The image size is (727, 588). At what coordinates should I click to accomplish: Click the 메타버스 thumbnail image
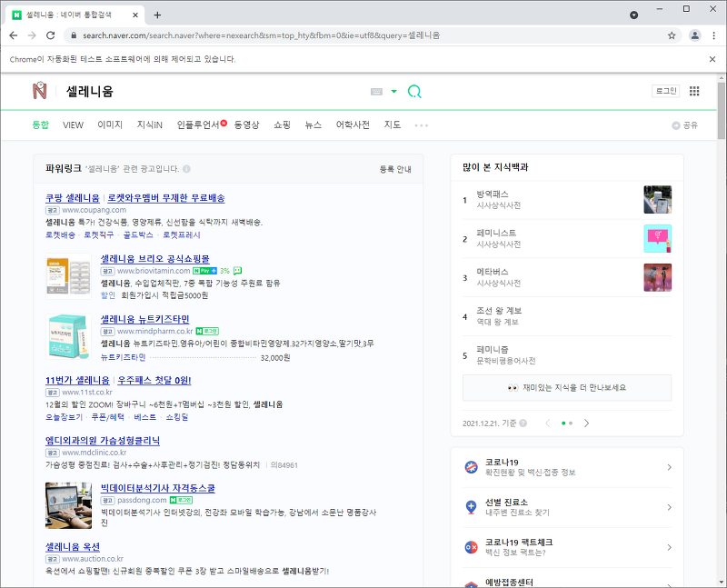(x=657, y=277)
